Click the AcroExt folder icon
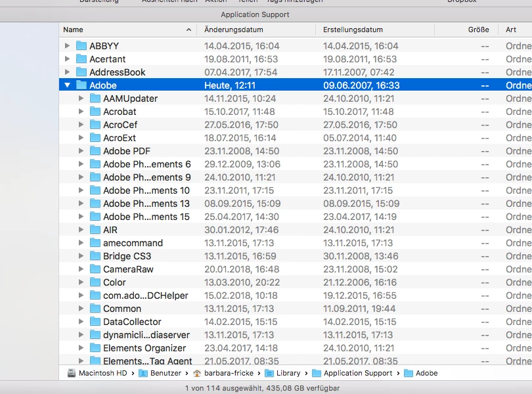532x394 pixels. (95, 137)
